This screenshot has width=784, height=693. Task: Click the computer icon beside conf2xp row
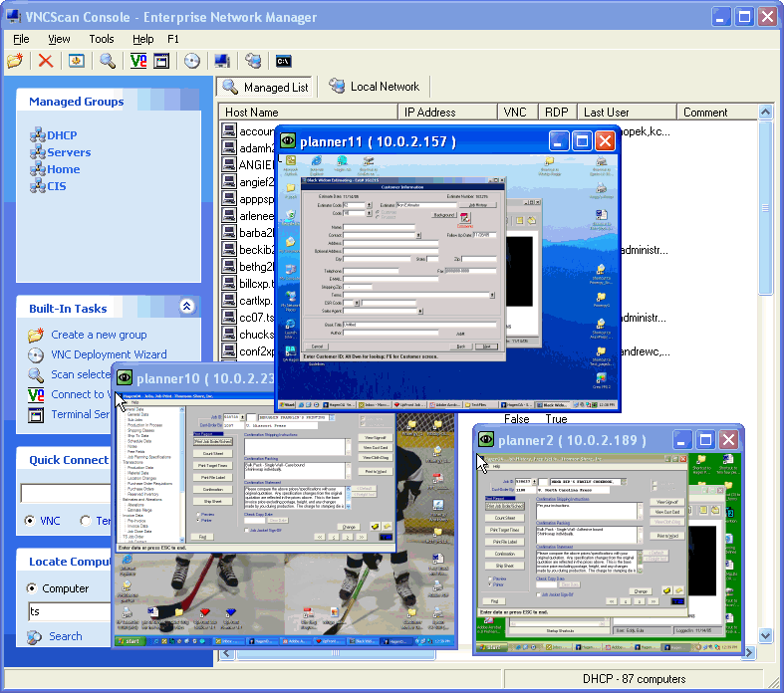(229, 350)
